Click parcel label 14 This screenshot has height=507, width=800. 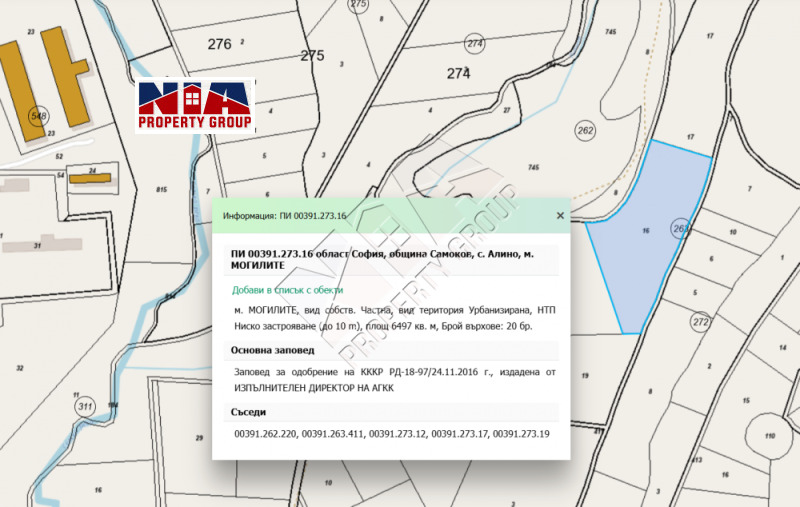coord(782,347)
